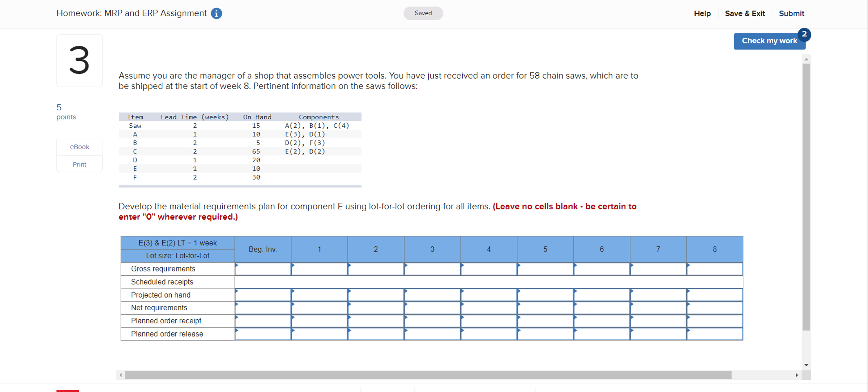Click the notification badge showing 2
This screenshot has height=392, width=868.
click(804, 34)
